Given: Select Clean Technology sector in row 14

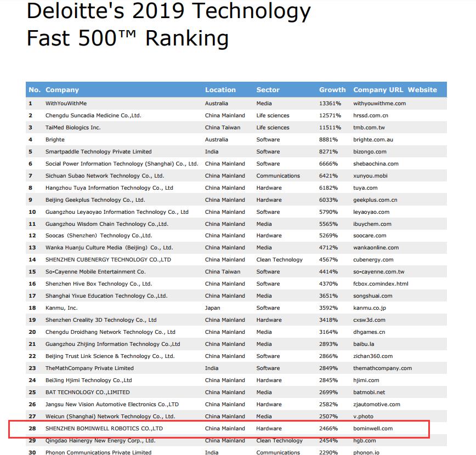Looking at the screenshot, I should click(279, 260).
